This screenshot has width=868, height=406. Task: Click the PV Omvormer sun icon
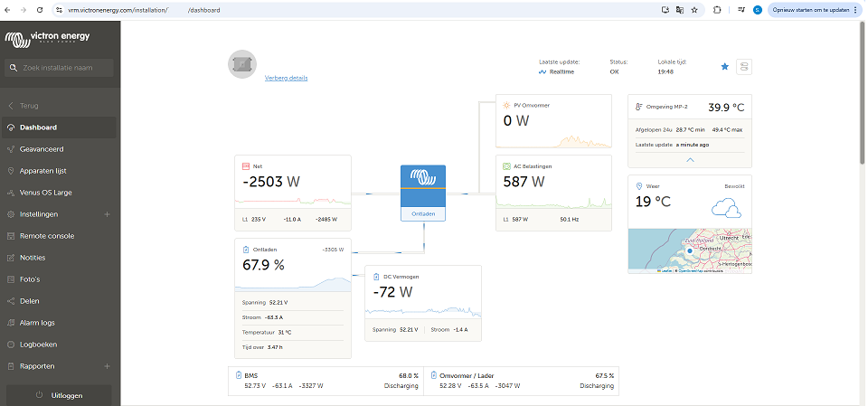coord(506,105)
